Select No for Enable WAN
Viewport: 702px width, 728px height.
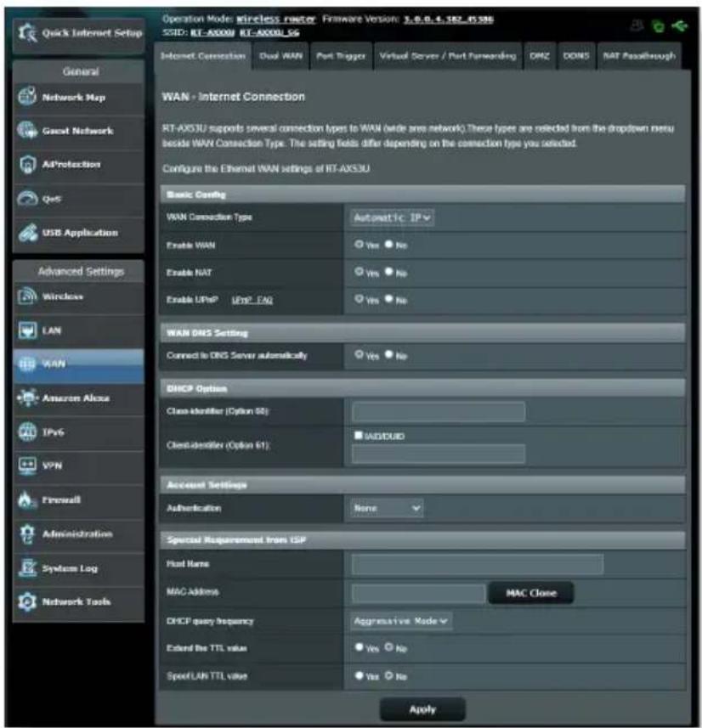389,244
